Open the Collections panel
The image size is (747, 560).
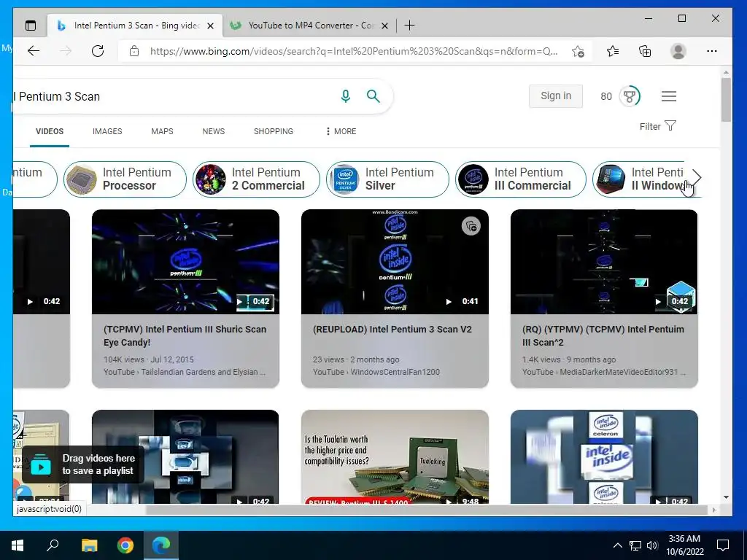click(x=645, y=51)
